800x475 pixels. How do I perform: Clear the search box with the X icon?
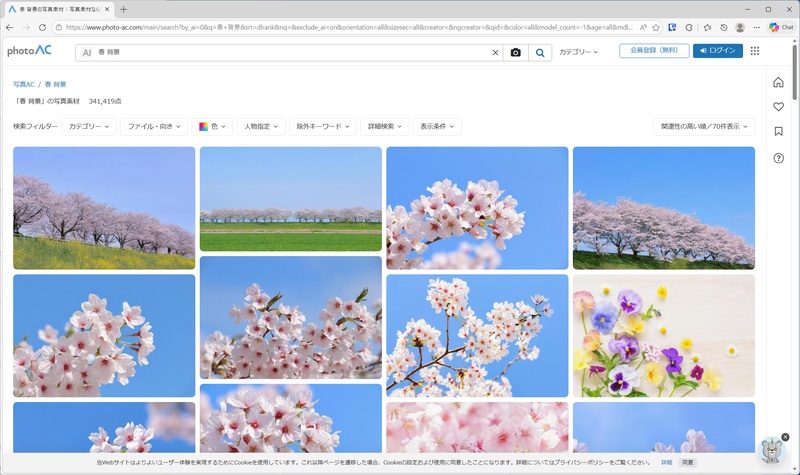point(495,53)
